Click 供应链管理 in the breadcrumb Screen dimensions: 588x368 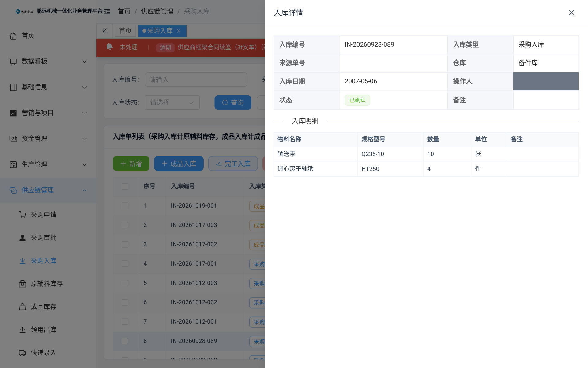point(157,11)
